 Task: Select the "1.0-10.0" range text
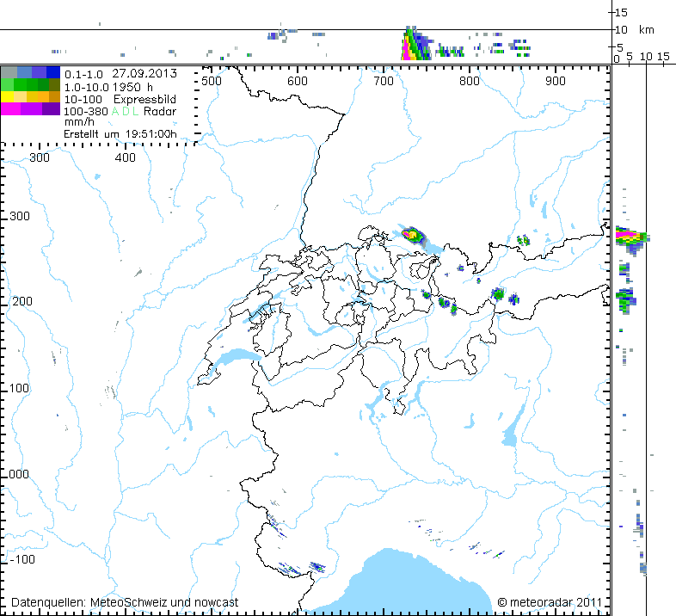pos(86,87)
